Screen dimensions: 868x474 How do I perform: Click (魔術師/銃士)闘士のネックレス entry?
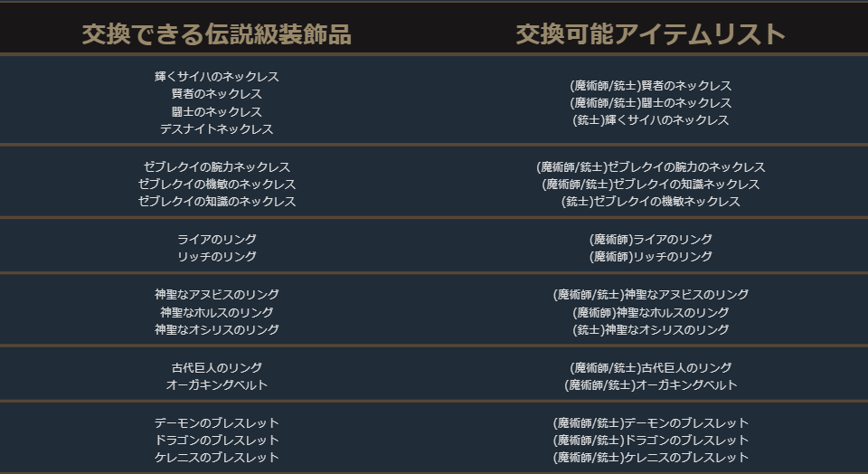[x=650, y=103]
